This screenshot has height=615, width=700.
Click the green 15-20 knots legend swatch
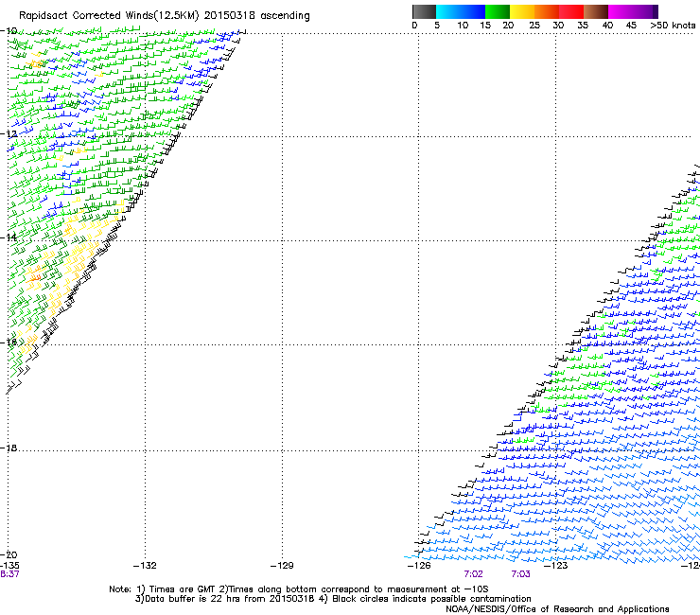point(498,11)
